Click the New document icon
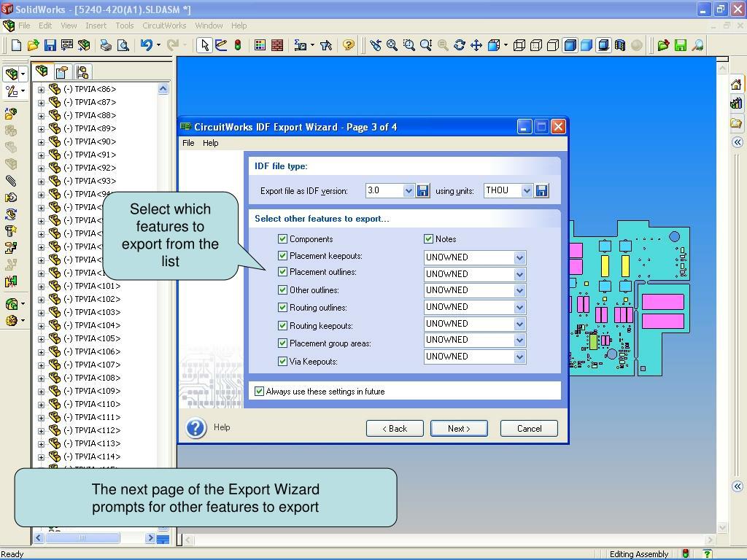This screenshot has width=747, height=560. [x=16, y=45]
